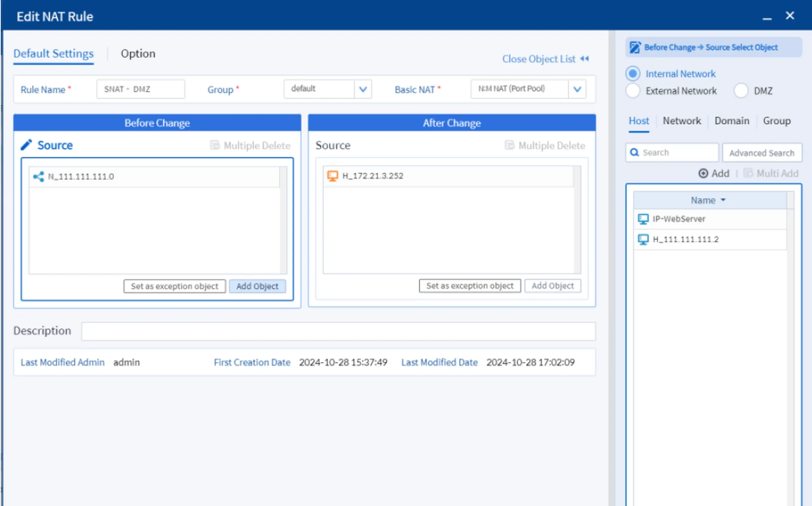Click the Multi Add icon in object panel
This screenshot has width=812, height=506.
point(748,173)
